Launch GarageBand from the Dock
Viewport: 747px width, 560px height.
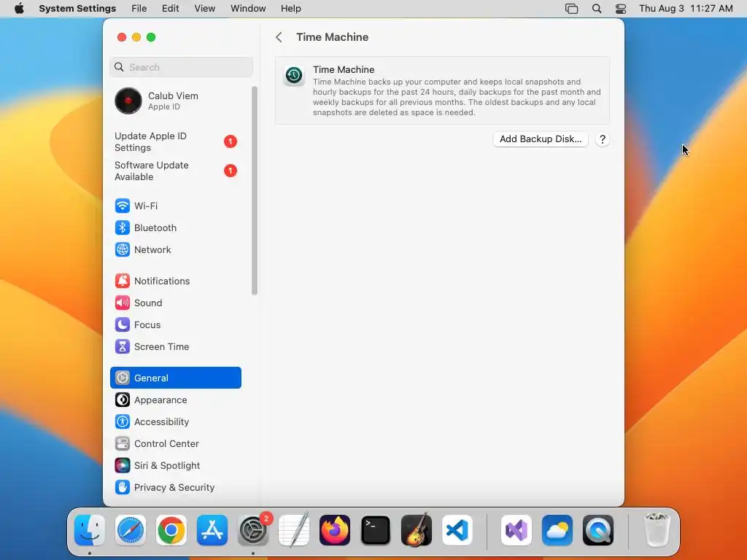point(417,530)
